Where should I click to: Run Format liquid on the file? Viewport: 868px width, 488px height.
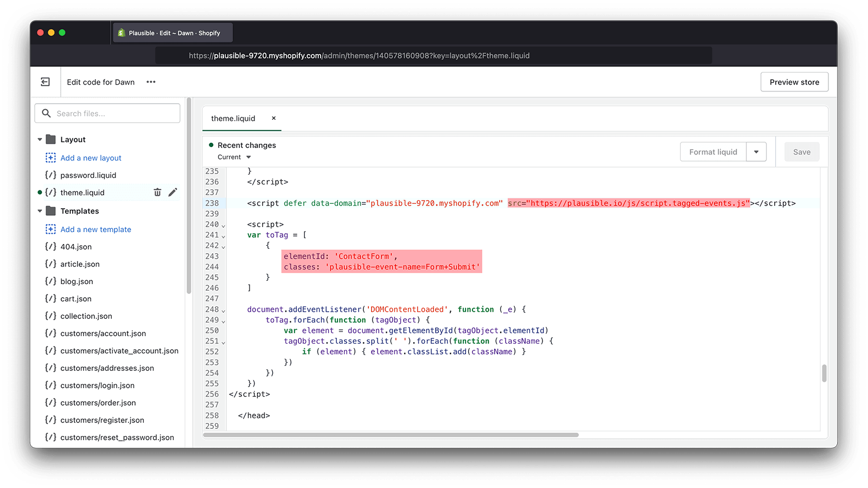[x=712, y=152]
